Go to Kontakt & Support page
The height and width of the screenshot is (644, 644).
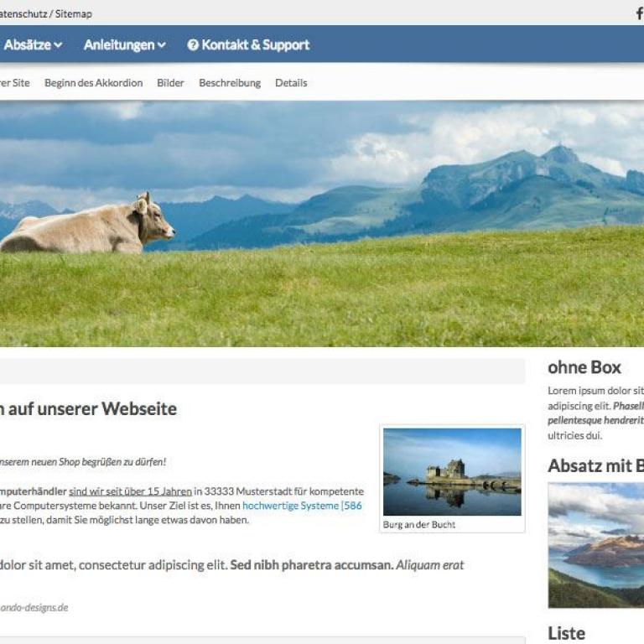(248, 44)
